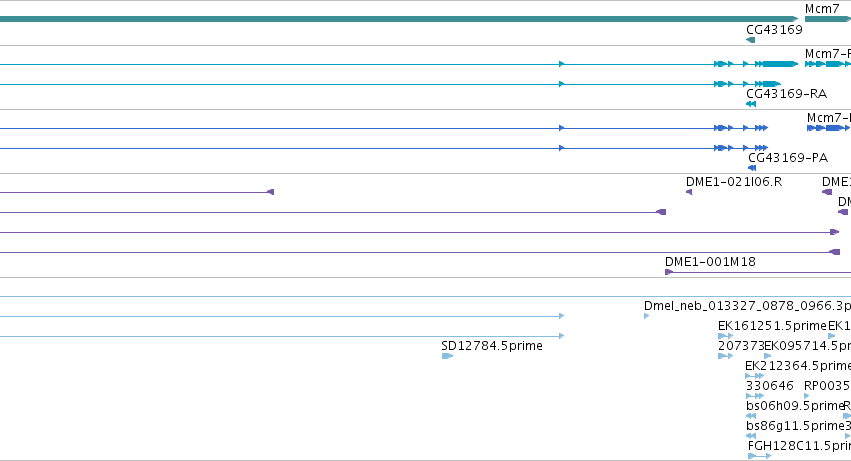This screenshot has width=851, height=461.
Task: Select the small arrow under EK095714.5p
Action: click(767, 356)
